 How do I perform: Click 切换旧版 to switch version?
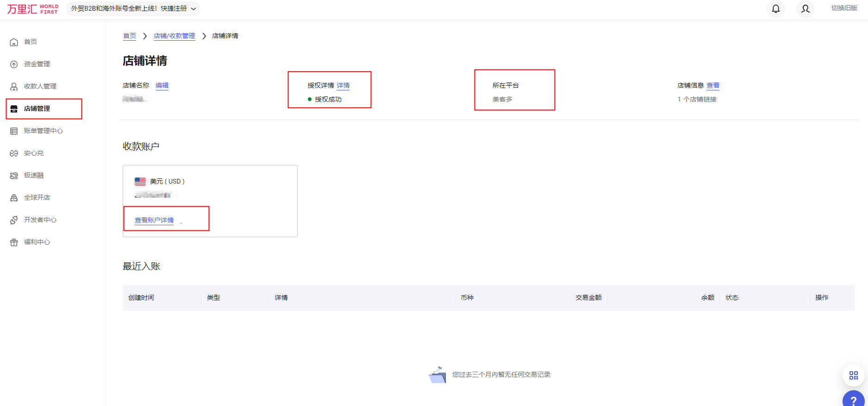[x=844, y=8]
